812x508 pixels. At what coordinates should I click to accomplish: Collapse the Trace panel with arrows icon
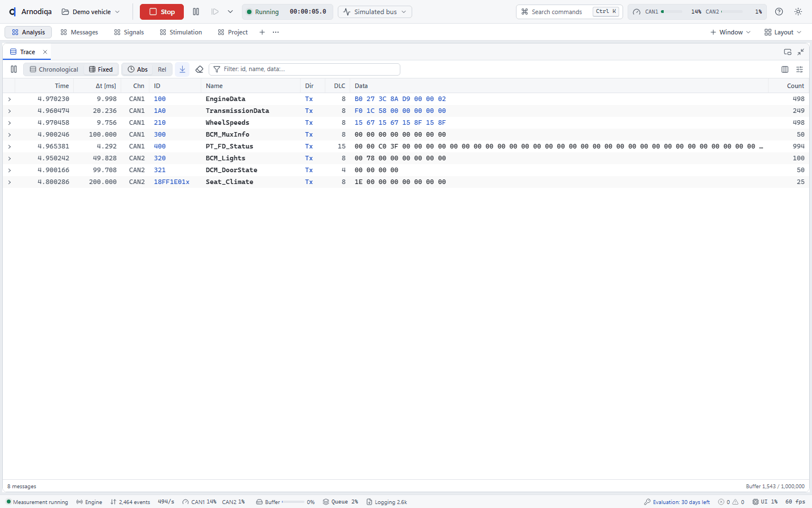tap(801, 52)
